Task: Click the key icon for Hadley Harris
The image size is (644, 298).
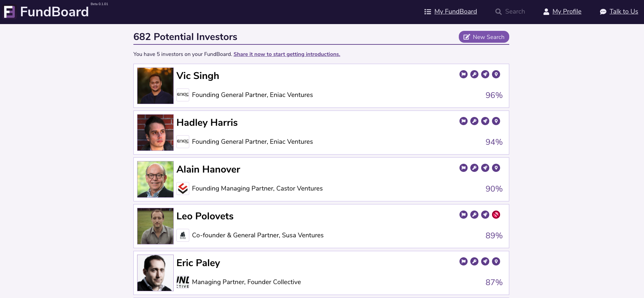Action: point(474,121)
